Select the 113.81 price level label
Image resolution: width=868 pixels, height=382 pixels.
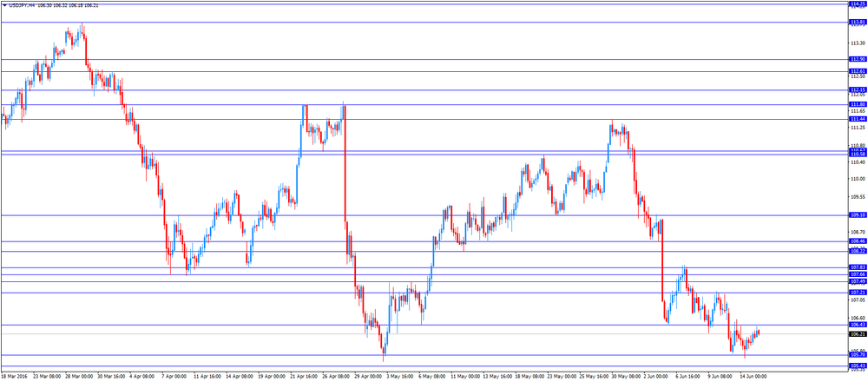pyautogui.click(x=858, y=23)
